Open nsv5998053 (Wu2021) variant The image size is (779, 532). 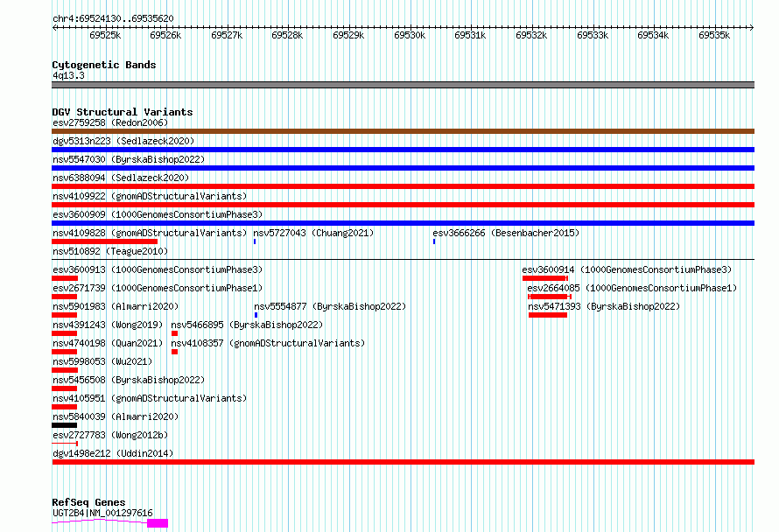[x=102, y=361]
